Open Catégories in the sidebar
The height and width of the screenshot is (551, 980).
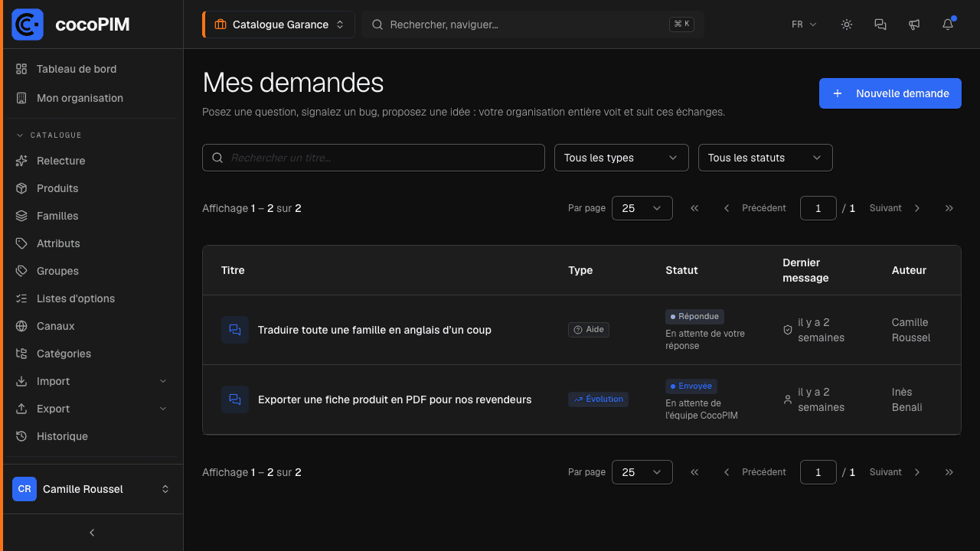coord(92,354)
